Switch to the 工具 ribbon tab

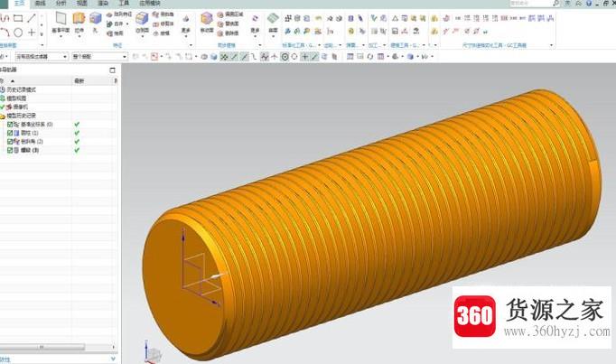tap(124, 3)
